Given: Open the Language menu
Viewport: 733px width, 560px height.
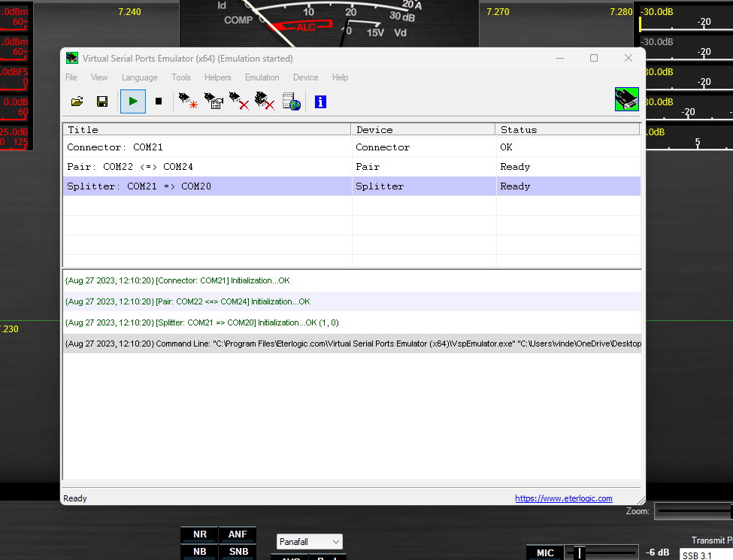Looking at the screenshot, I should pos(139,77).
